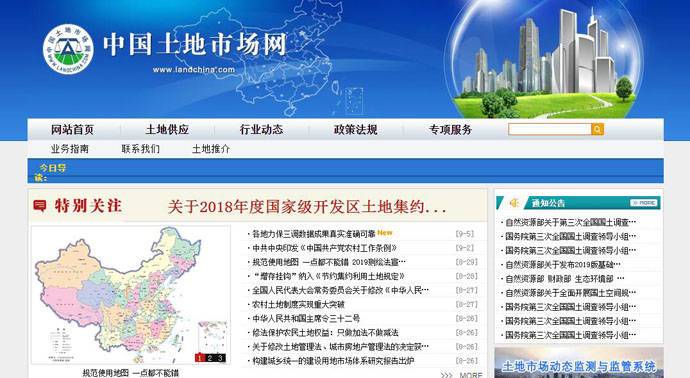This screenshot has width=690, height=378.
Task: Expand more news via the MORE arrows link
Action: click(x=461, y=375)
